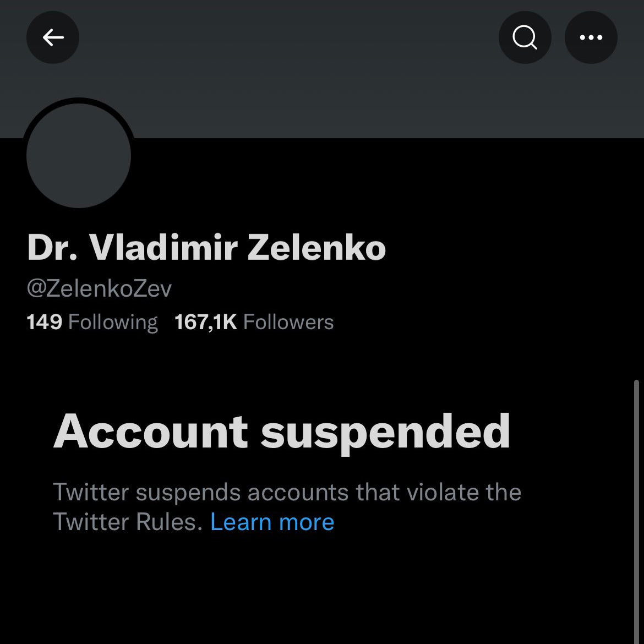Click the @ZelenkoZev handle

tap(99, 288)
